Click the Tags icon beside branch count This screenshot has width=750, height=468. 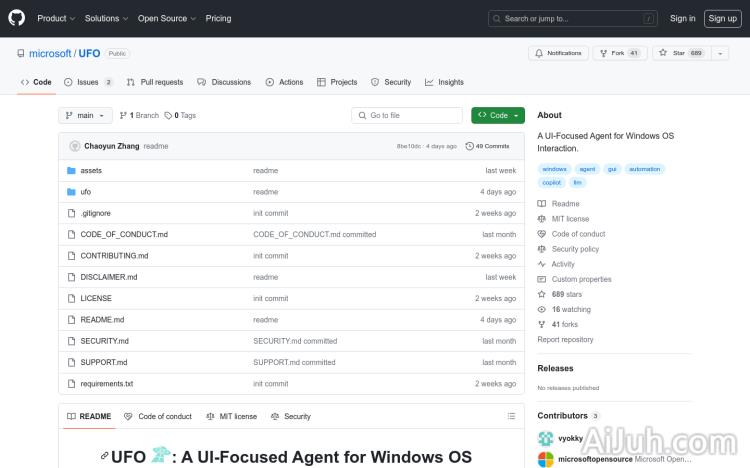[168, 116]
